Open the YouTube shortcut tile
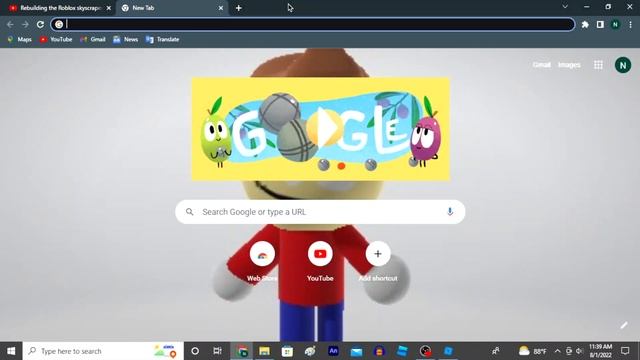The width and height of the screenshot is (640, 360). (x=320, y=261)
